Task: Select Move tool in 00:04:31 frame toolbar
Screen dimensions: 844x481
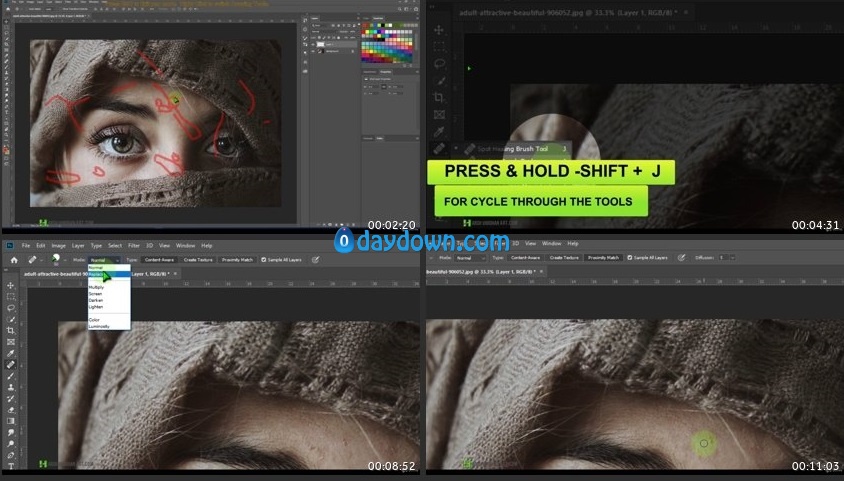Action: pos(439,30)
